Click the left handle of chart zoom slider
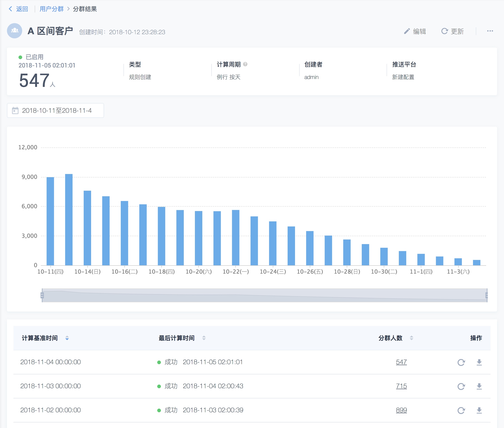The image size is (504, 428). [x=42, y=295]
